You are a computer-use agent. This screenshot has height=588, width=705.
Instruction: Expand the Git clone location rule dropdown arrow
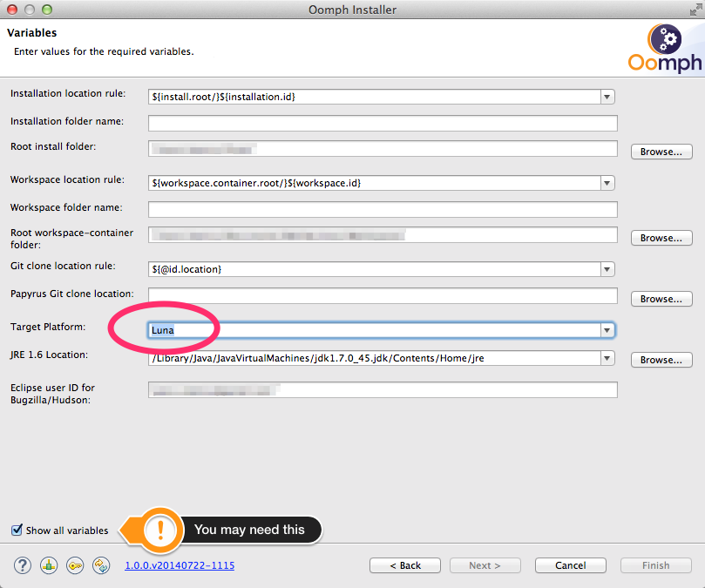[607, 269]
